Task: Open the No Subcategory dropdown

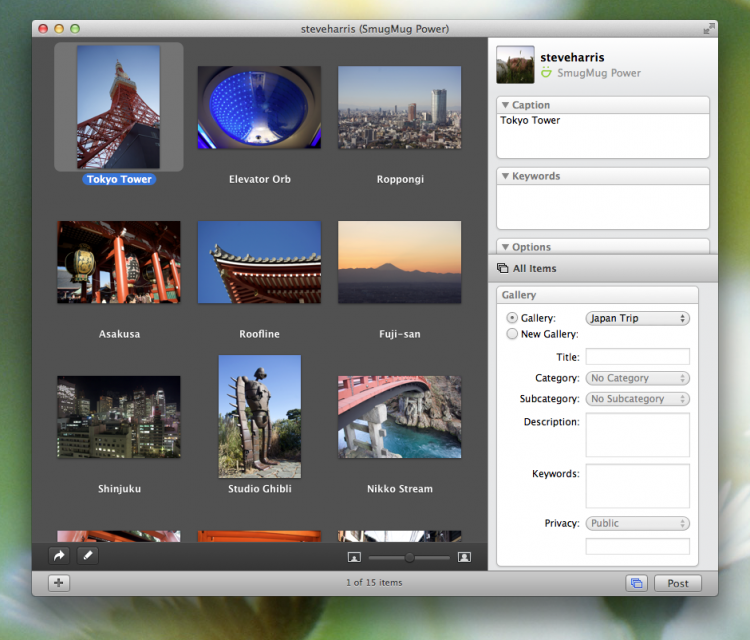Action: [638, 398]
